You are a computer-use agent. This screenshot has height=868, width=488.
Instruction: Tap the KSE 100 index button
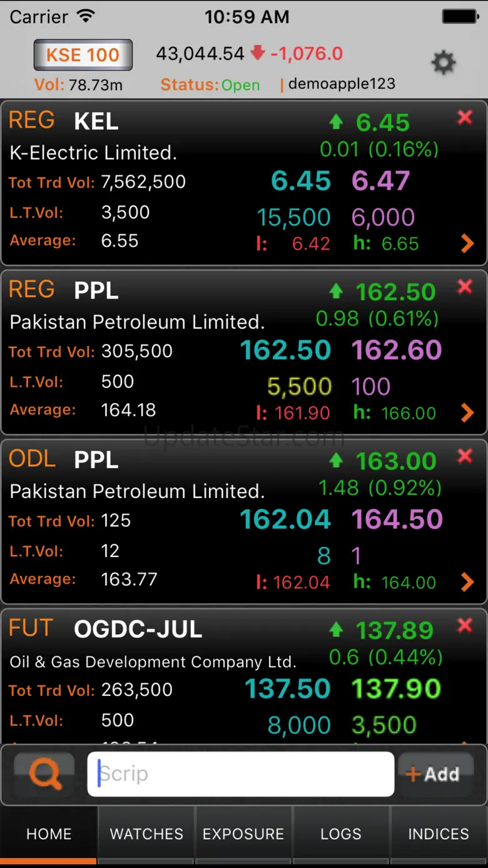[x=83, y=55]
